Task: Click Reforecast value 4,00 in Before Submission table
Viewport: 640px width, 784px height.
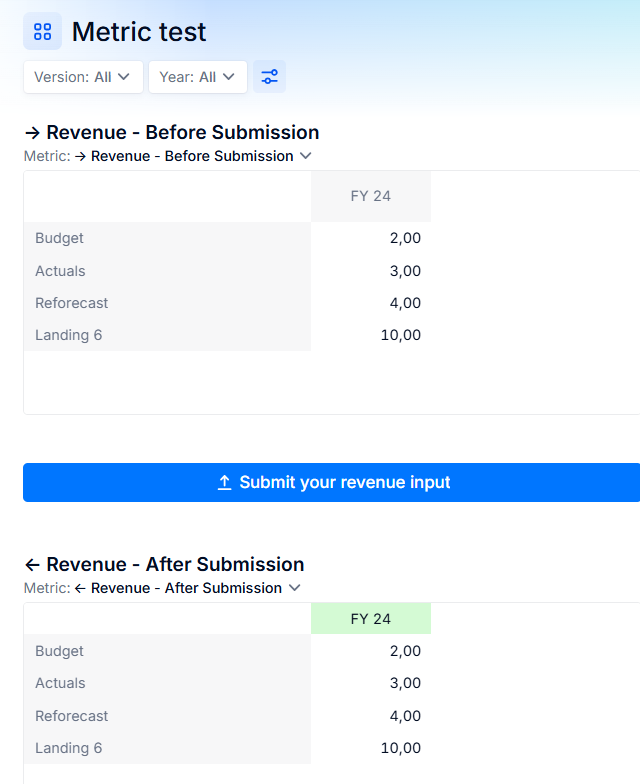Action: click(x=406, y=303)
